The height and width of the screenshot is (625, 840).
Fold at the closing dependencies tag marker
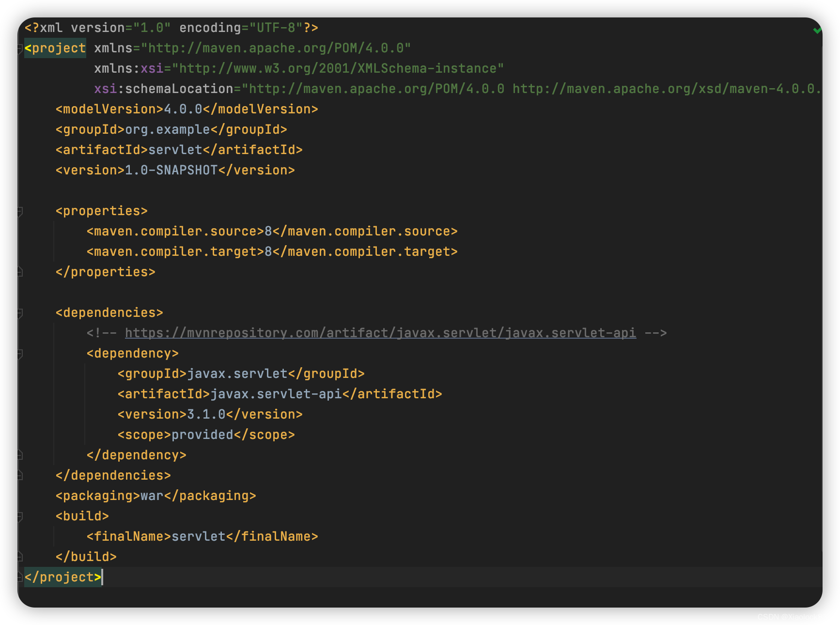click(20, 476)
